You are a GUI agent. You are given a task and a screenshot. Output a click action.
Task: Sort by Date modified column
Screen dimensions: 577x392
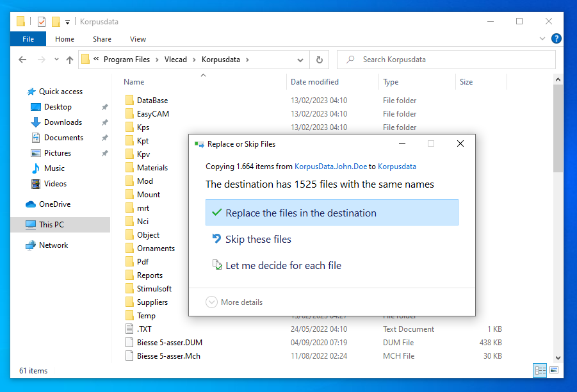314,82
